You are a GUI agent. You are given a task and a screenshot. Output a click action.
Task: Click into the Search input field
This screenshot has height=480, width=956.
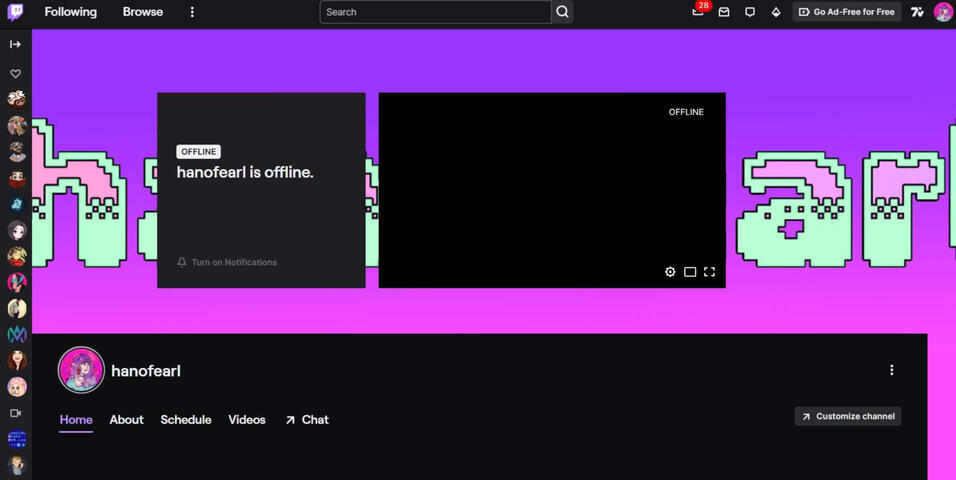click(435, 12)
